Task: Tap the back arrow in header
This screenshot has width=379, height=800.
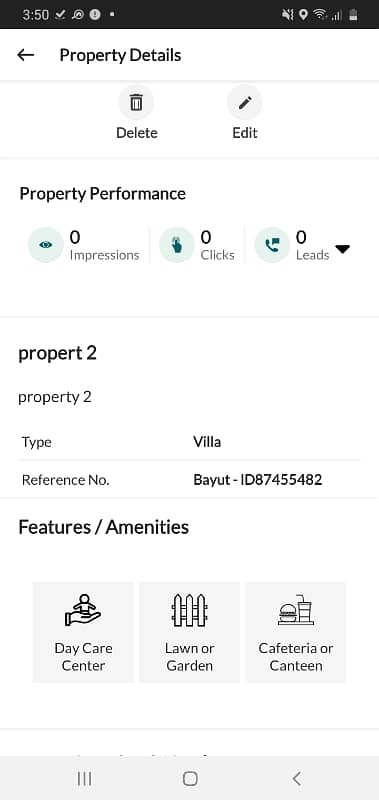Action: (26, 55)
